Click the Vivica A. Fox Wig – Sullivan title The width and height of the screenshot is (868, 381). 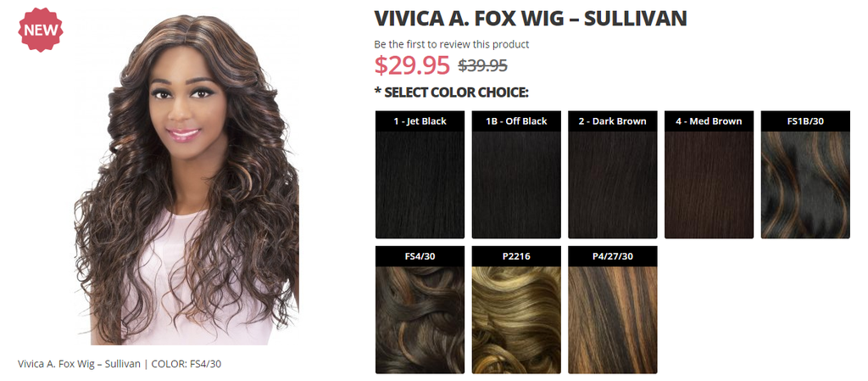(531, 19)
